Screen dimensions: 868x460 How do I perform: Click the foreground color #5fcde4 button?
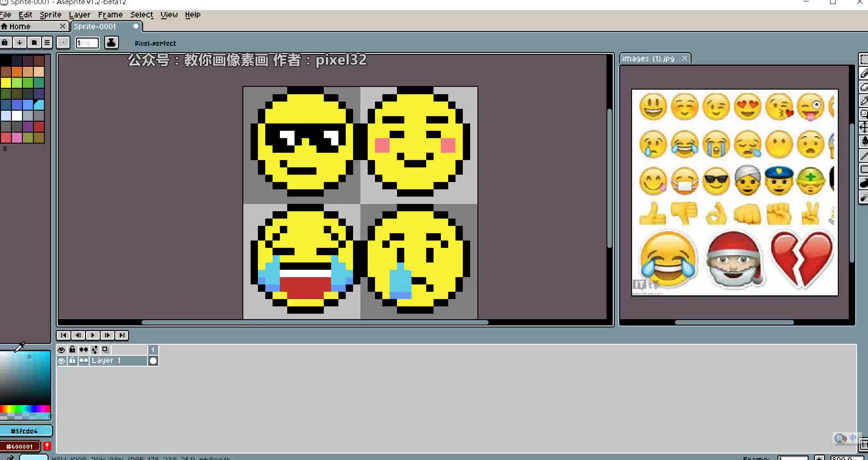tap(26, 431)
